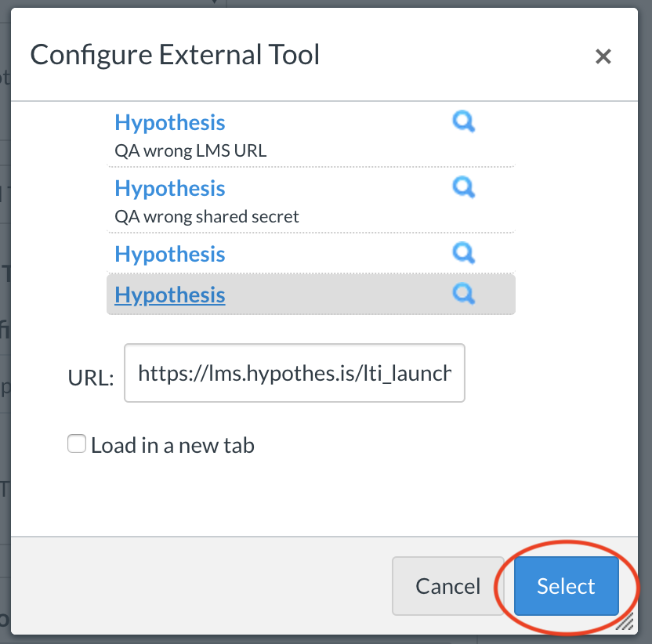
Task: Click magnifier icon beside QA wrong LMS URL tool
Action: click(x=464, y=121)
